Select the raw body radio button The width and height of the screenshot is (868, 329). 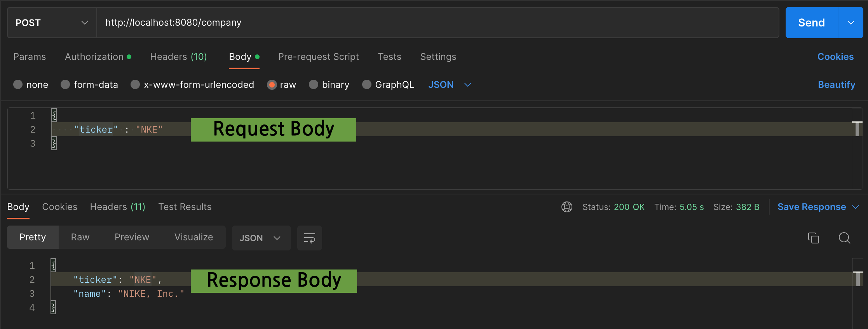(x=272, y=84)
